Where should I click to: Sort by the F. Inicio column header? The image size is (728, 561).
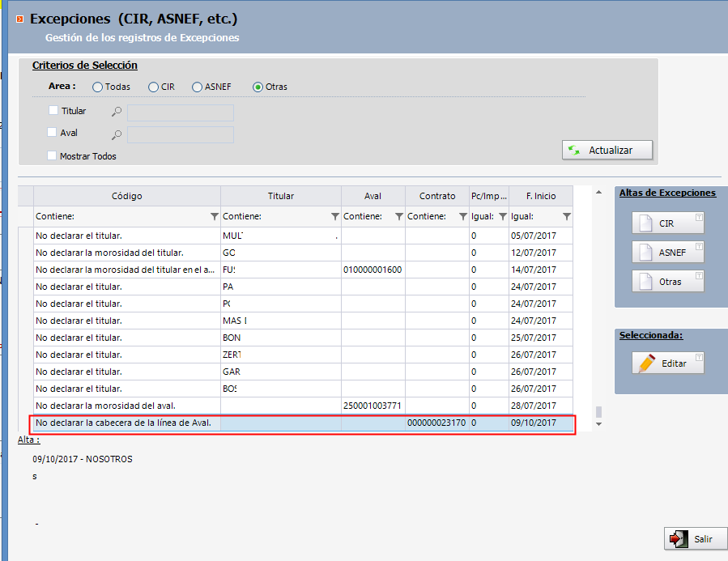(x=541, y=196)
